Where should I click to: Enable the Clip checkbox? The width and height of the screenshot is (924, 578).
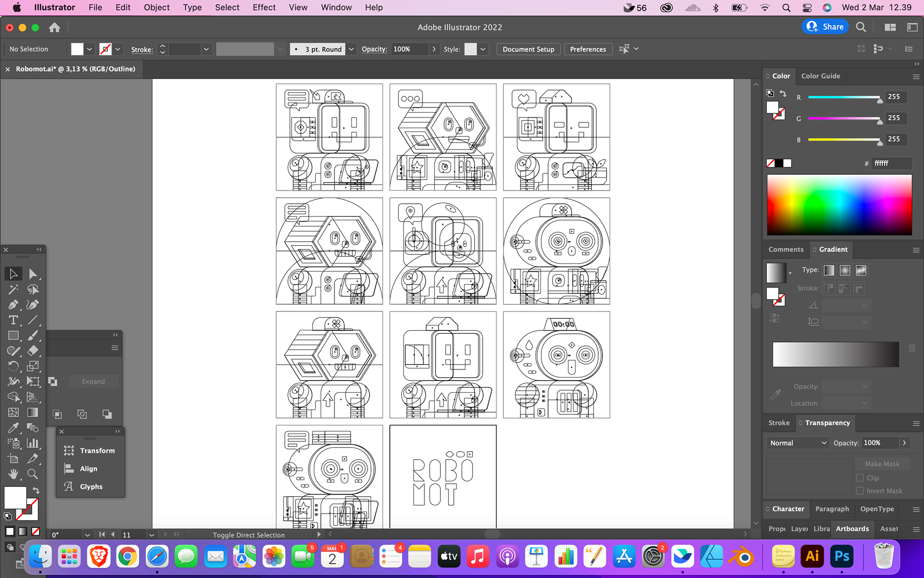(860, 478)
